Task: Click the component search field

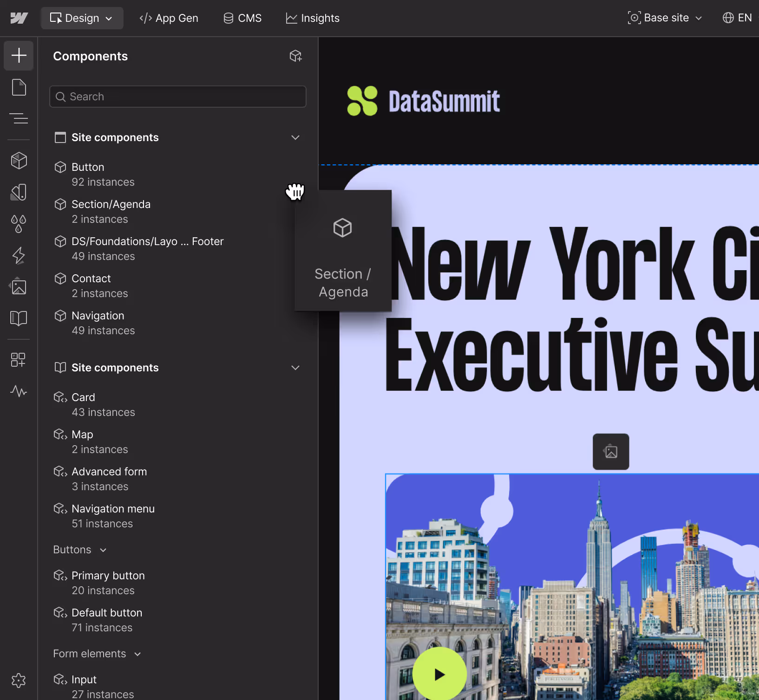Action: (178, 97)
